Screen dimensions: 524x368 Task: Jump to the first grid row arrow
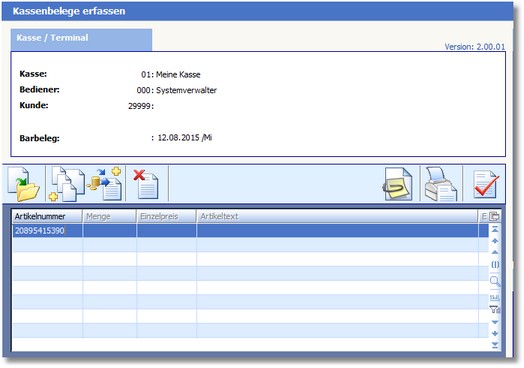[495, 229]
